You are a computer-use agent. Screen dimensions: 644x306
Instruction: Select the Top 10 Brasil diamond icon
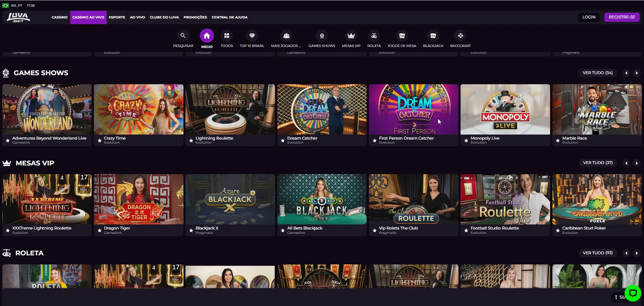[x=252, y=36]
